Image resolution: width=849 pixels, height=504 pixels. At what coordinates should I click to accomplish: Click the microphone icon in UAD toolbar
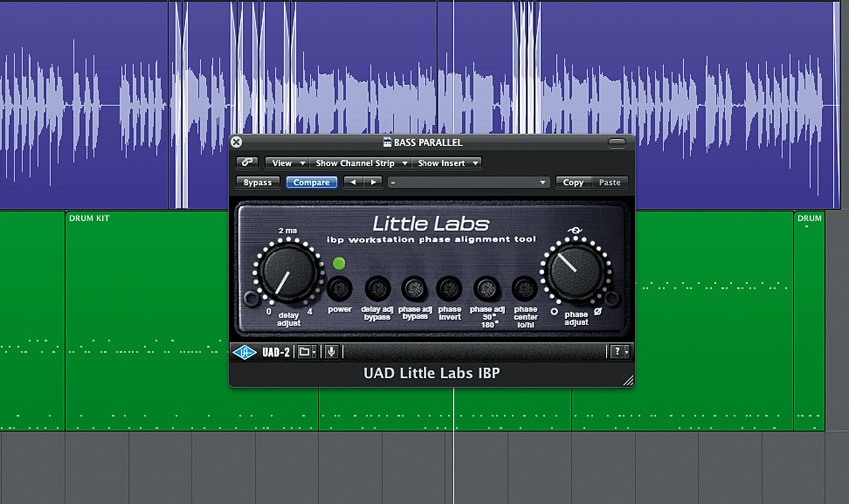click(331, 352)
